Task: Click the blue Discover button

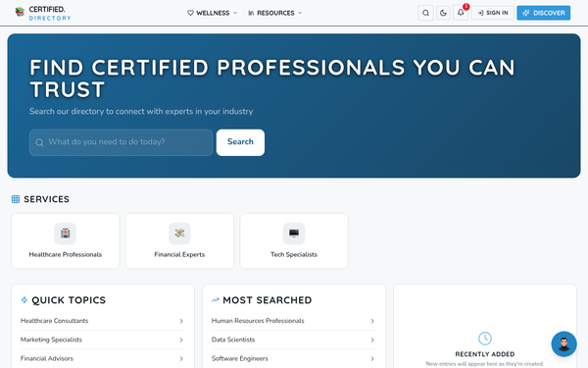Action: 543,13
